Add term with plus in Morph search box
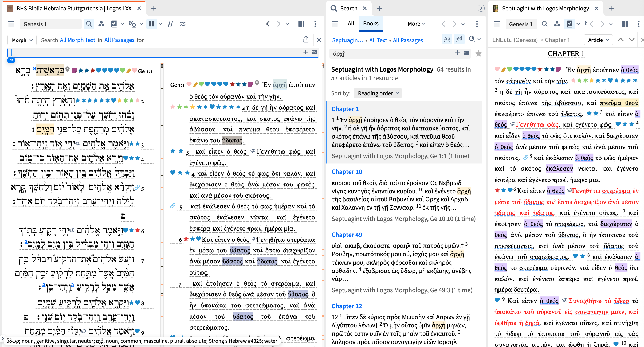Image resolution: width=644 pixels, height=347 pixels. (306, 52)
